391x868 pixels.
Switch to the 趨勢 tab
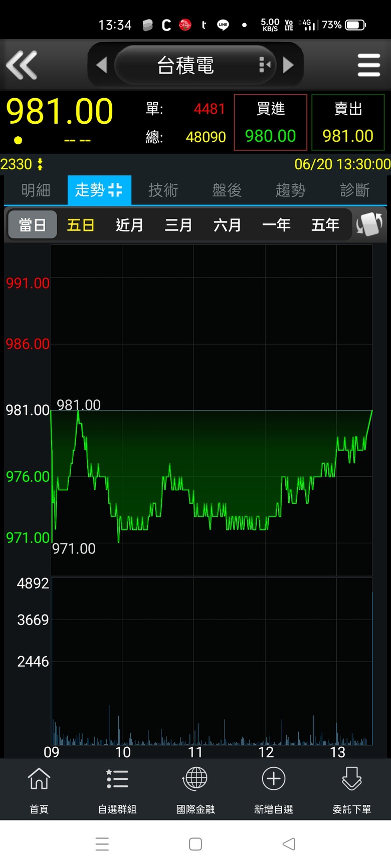coord(290,190)
